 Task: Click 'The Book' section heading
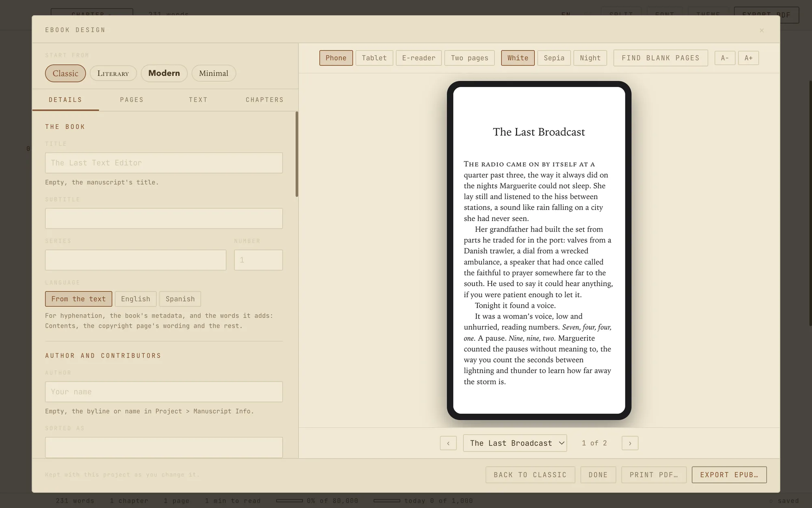click(65, 127)
